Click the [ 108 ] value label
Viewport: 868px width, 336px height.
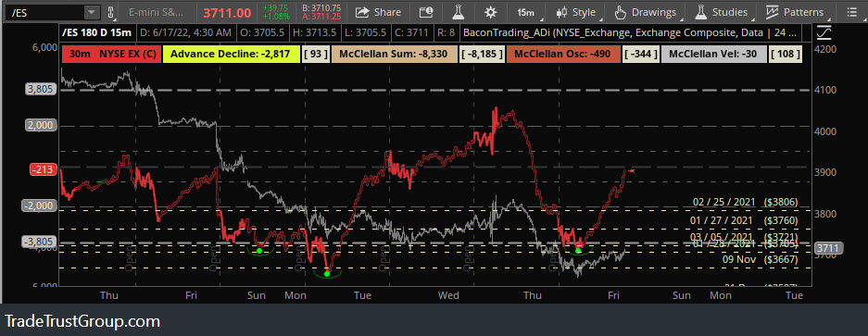[x=785, y=55]
